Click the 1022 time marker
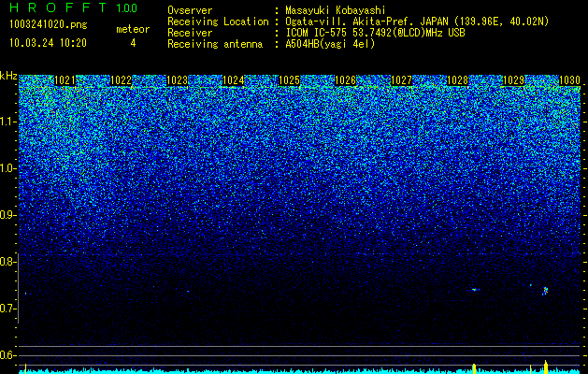The image size is (588, 374). pos(122,80)
